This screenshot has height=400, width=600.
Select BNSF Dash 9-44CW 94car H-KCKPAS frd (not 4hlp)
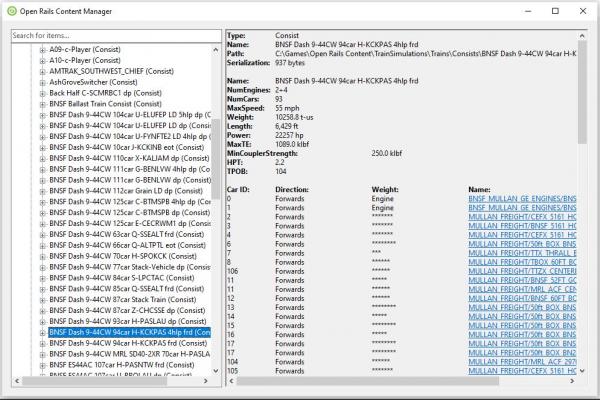coord(128,343)
